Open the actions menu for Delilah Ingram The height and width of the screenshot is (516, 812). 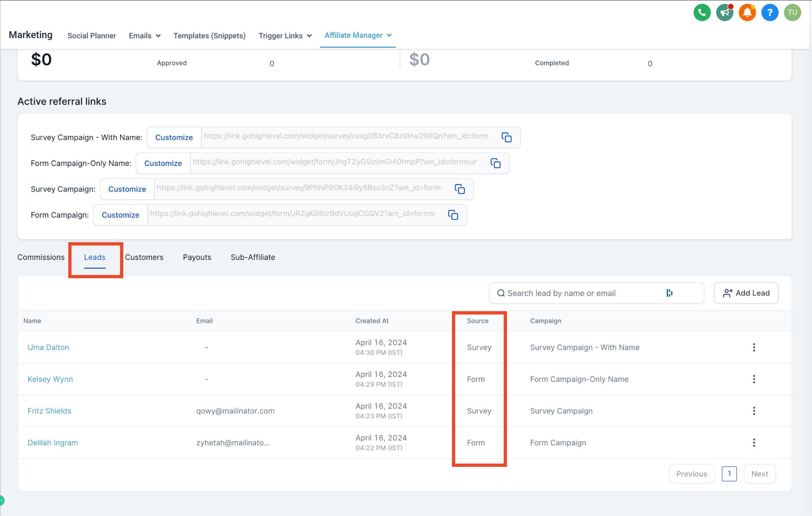[x=754, y=443]
